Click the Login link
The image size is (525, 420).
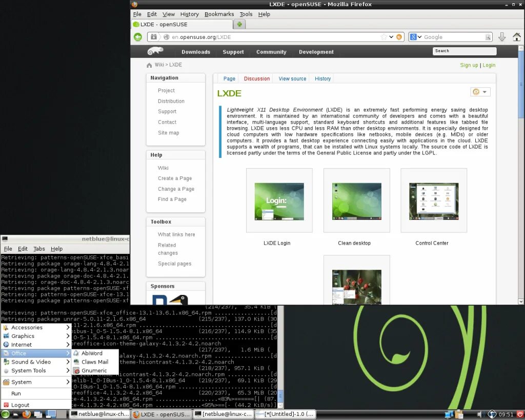click(489, 65)
